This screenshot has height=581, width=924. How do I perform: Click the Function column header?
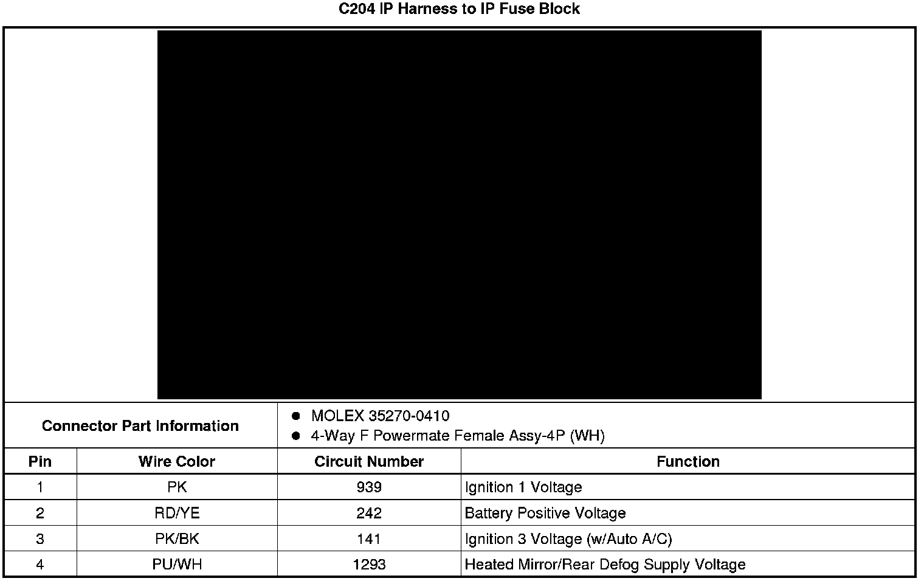688,462
